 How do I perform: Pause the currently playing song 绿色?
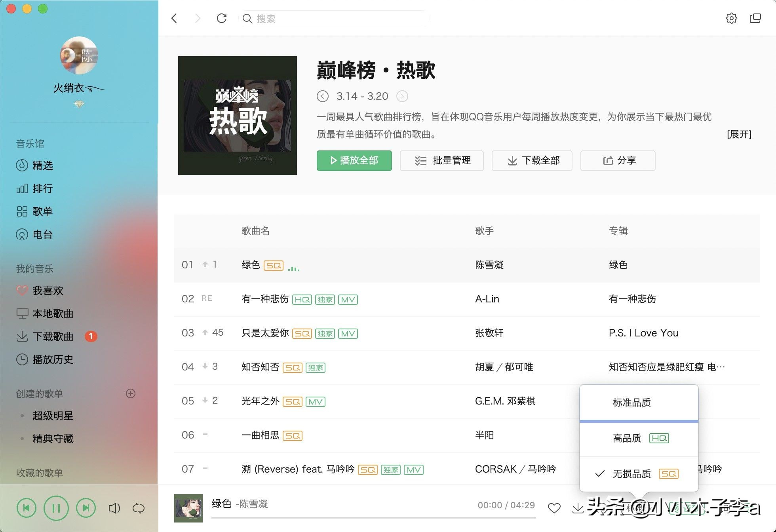(56, 508)
